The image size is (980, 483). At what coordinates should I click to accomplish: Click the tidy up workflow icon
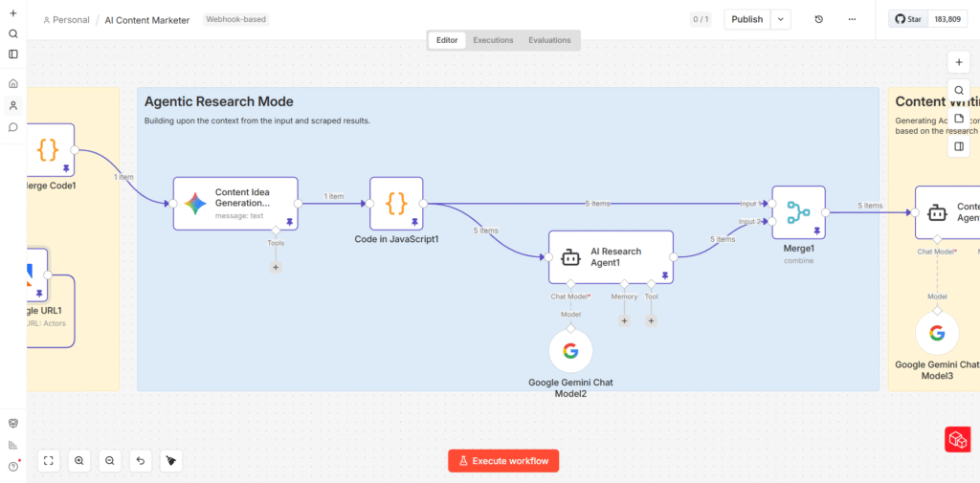[171, 461]
